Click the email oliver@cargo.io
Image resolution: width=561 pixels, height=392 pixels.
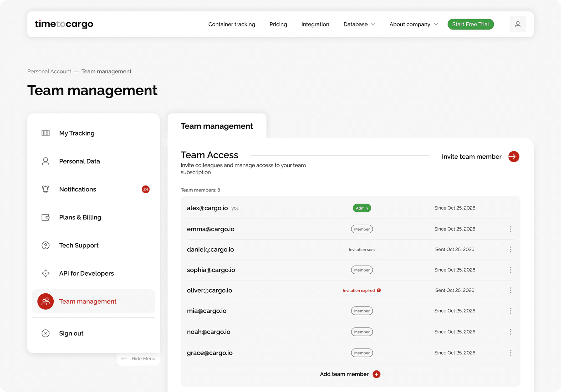(x=209, y=290)
